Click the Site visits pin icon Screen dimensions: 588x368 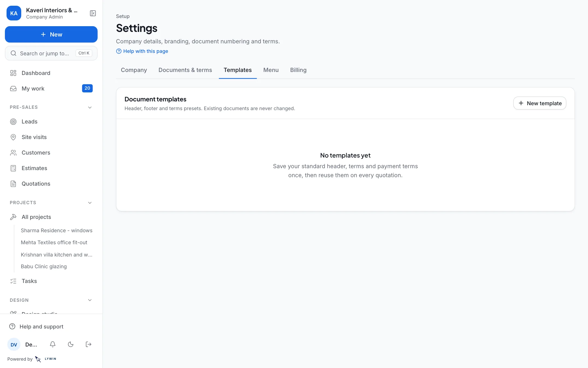[13, 137]
